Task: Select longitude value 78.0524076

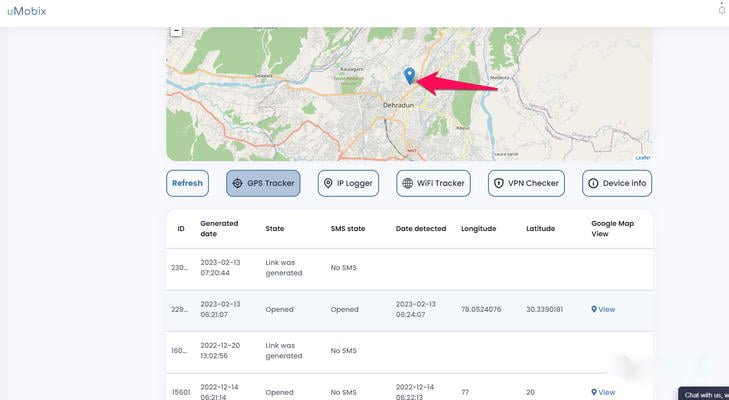Action: coord(481,309)
